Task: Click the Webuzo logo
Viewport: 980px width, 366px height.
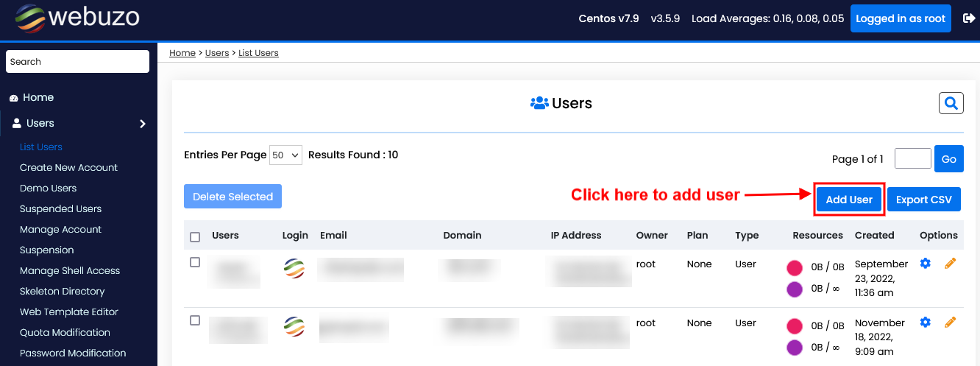Action: click(x=77, y=18)
